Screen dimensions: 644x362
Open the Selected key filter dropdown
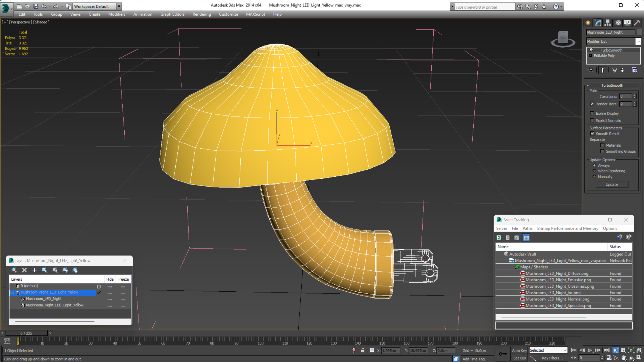pos(565,350)
